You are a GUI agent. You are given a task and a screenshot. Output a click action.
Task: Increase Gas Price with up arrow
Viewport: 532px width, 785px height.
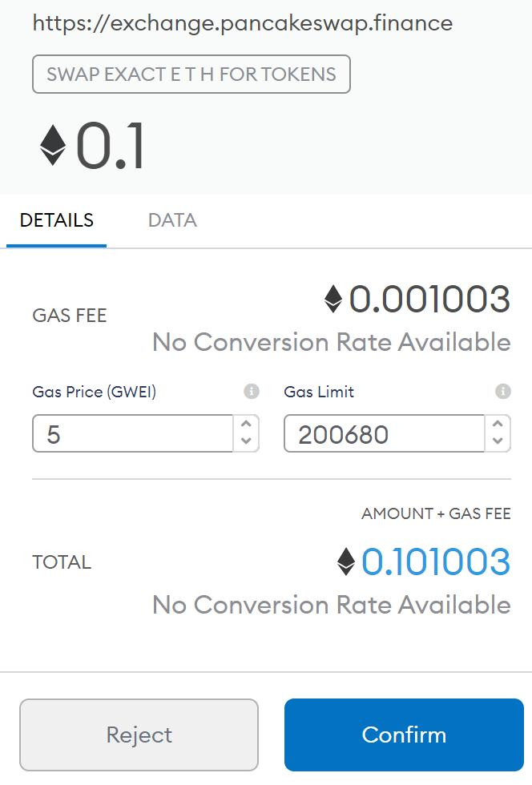click(246, 425)
